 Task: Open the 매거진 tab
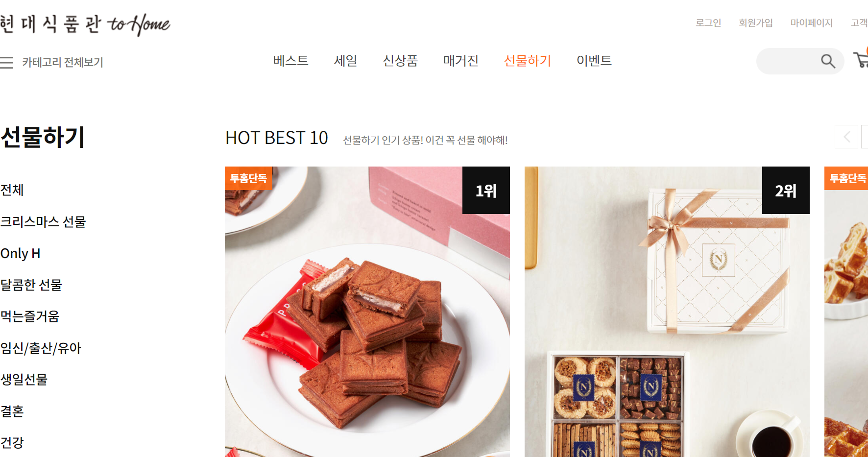(461, 61)
